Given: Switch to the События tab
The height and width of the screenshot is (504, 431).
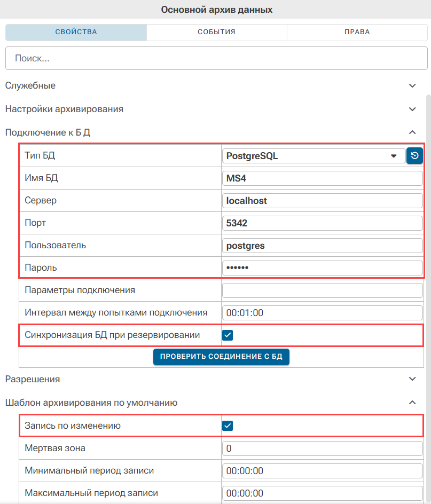Looking at the screenshot, I should [216, 32].
